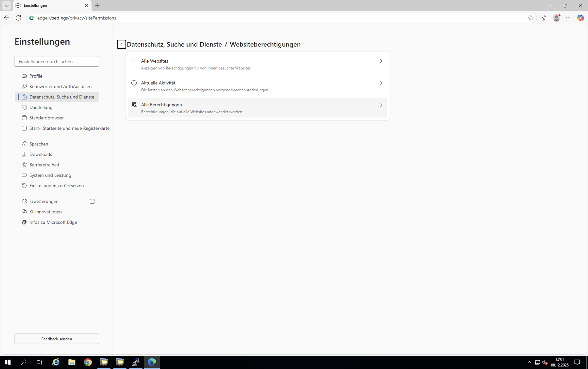
Task: Open a new tab with the plus button
Action: click(97, 6)
